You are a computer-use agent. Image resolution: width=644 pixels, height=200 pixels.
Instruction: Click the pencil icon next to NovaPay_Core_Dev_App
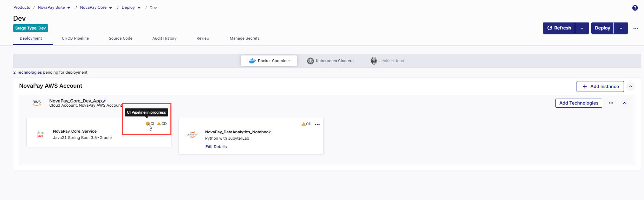click(x=104, y=101)
